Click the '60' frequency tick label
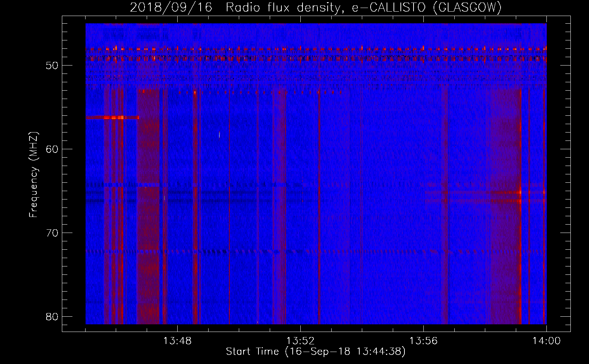 52,149
